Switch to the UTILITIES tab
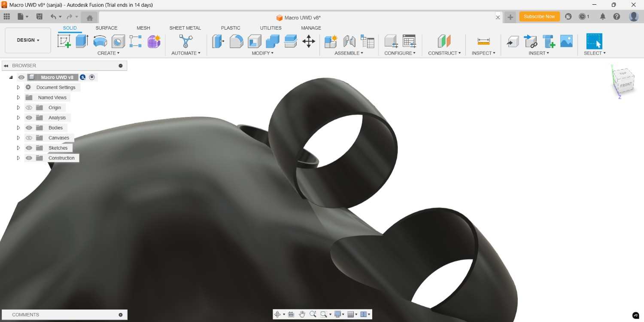Viewport: 644px width, 322px height. [x=270, y=28]
